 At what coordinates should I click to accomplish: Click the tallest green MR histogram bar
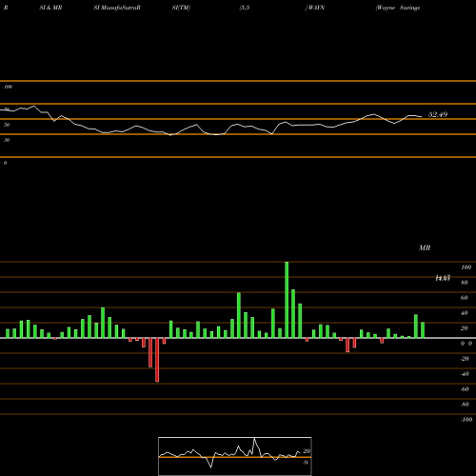(287, 300)
